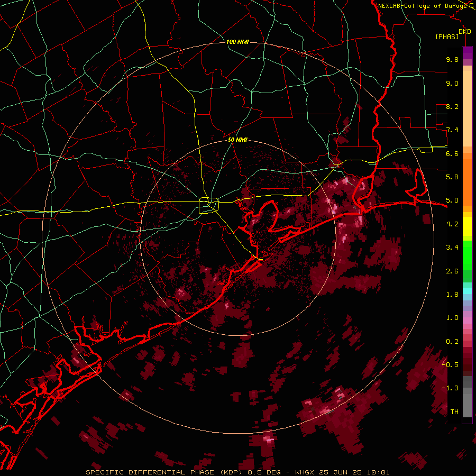Click the 50 NMI range ring label
Screen dimensions: 476x476
237,140
